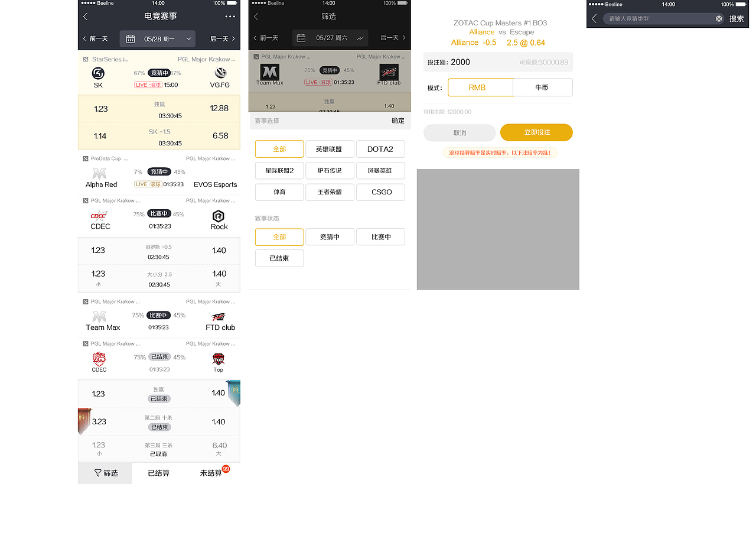Image resolution: width=756 pixels, height=555 pixels.
Task: Select the DOTA2 filter option
Action: pyautogui.click(x=380, y=149)
